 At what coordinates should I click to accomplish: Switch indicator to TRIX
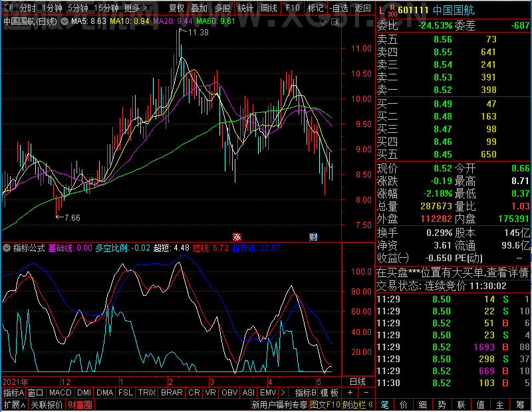tap(147, 393)
